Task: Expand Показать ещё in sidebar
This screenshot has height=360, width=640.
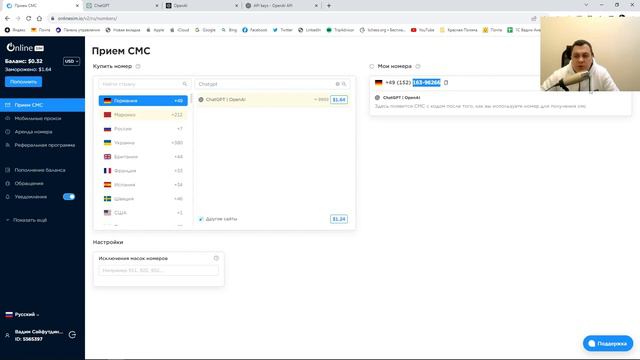Action: tap(26, 220)
